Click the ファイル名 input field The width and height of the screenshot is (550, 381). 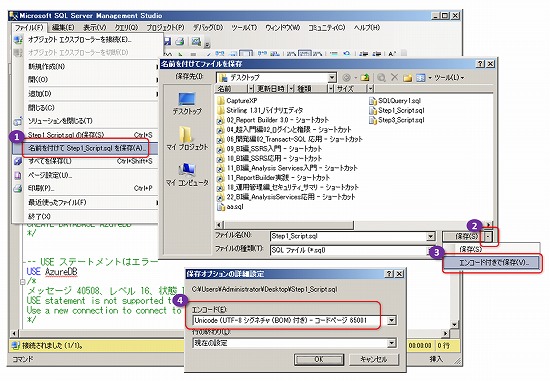[348, 236]
